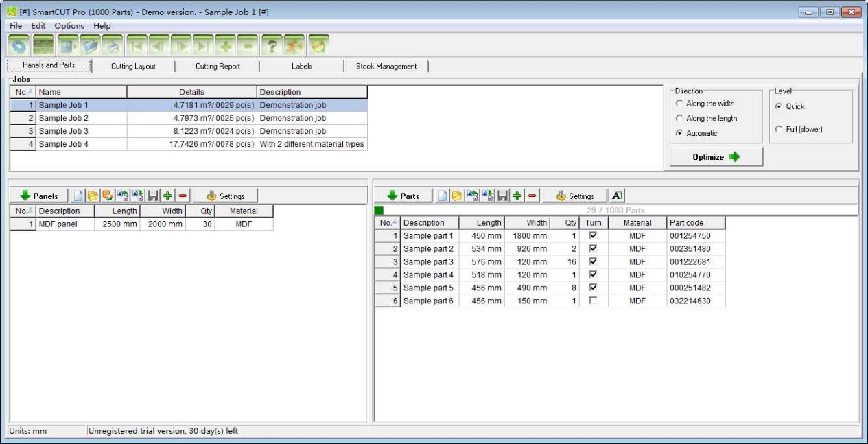Select Sample Job 3 in jobs list
Image resolution: width=868 pixels, height=444 pixels.
[x=63, y=131]
